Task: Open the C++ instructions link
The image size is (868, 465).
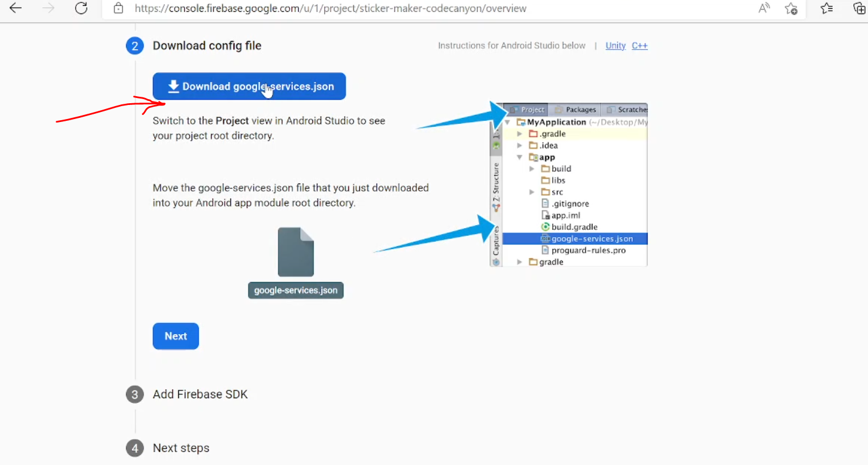Action: coord(639,46)
